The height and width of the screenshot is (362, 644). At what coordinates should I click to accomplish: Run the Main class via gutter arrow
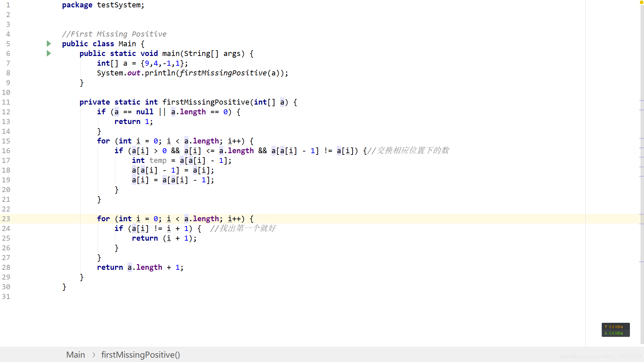click(x=49, y=44)
